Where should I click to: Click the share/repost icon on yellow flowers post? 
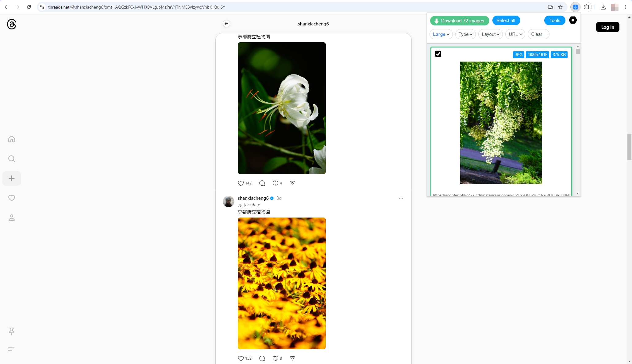pos(275,358)
